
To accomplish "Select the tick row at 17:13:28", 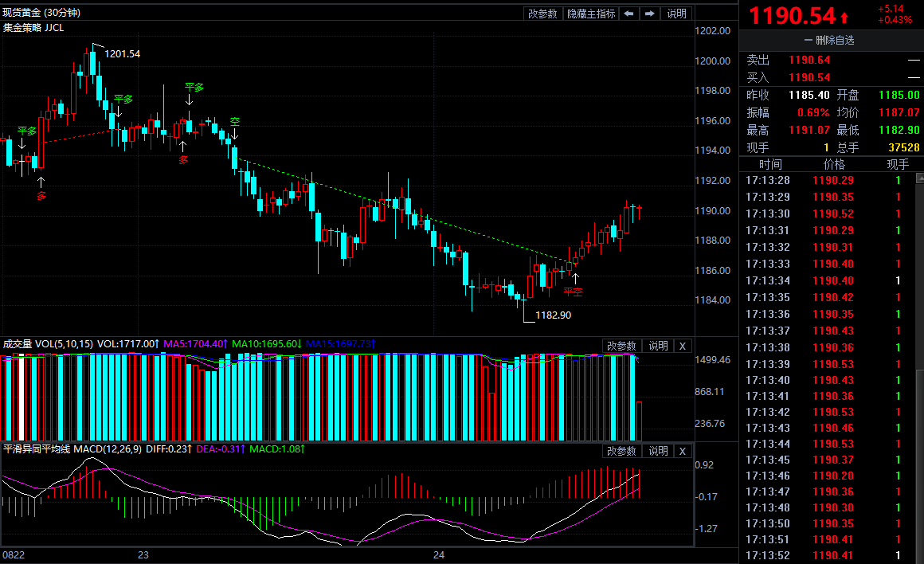I will pyautogui.click(x=828, y=180).
